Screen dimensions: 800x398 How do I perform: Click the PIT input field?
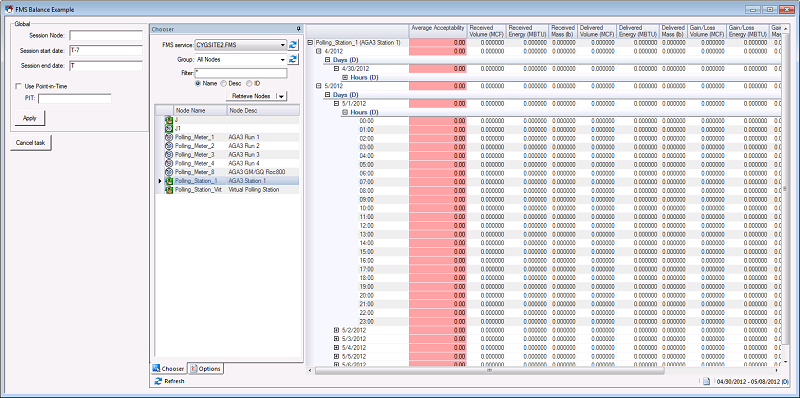click(x=74, y=98)
